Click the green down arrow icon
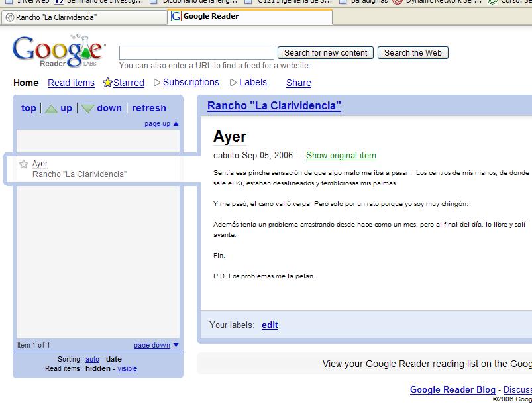The width and height of the screenshot is (532, 406). pyautogui.click(x=87, y=109)
